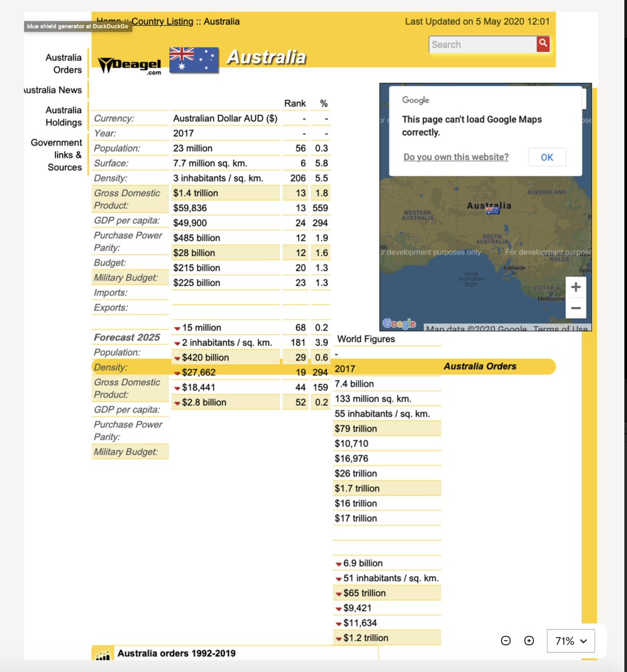The width and height of the screenshot is (627, 672).
Task: Click the 'Forecast 2025' label
Action: click(x=127, y=338)
